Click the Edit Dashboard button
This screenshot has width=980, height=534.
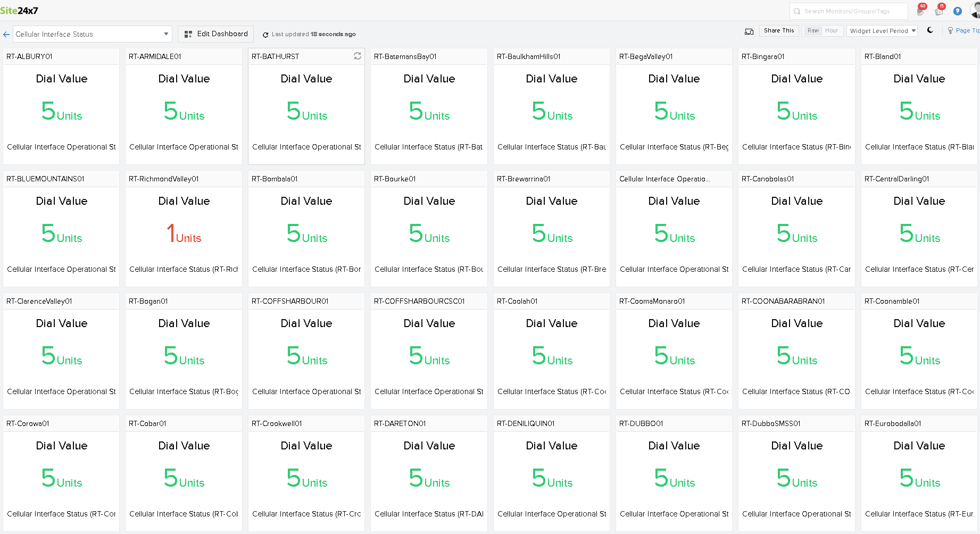coord(216,34)
